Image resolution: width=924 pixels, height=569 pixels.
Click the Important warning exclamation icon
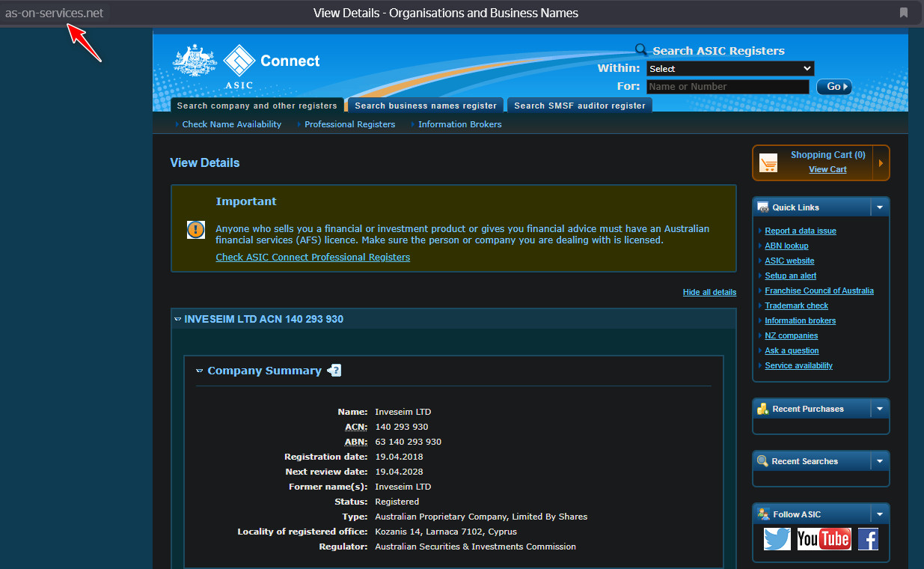[x=196, y=230]
